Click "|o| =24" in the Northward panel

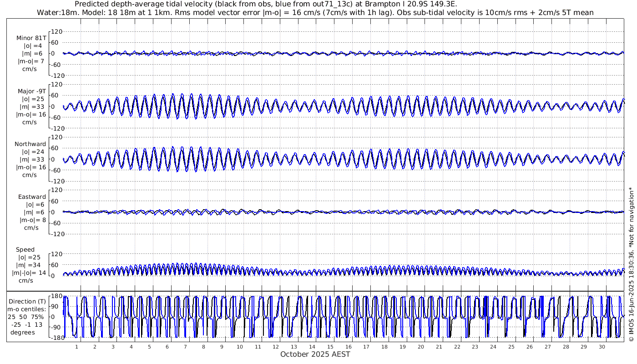coord(31,152)
